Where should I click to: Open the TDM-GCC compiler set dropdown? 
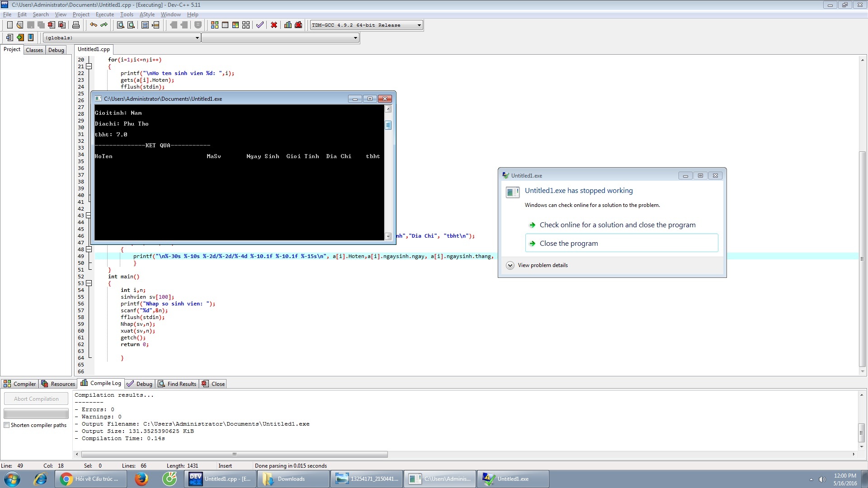(419, 25)
